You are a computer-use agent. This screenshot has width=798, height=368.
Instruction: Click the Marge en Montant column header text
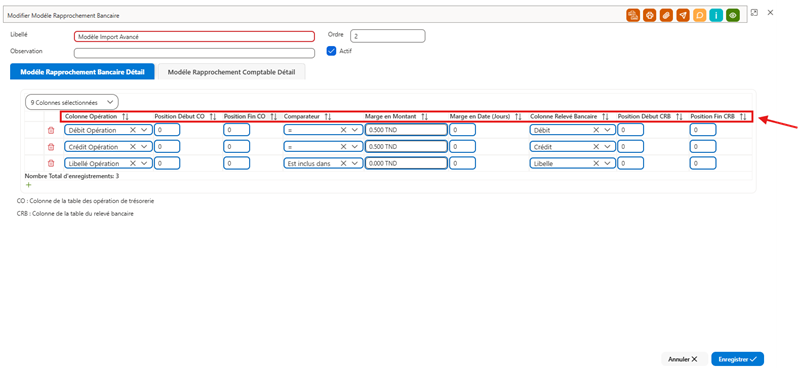pyautogui.click(x=390, y=117)
